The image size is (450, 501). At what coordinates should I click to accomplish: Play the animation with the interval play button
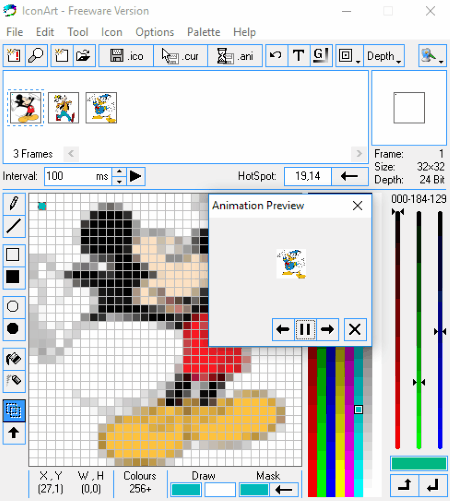click(135, 176)
